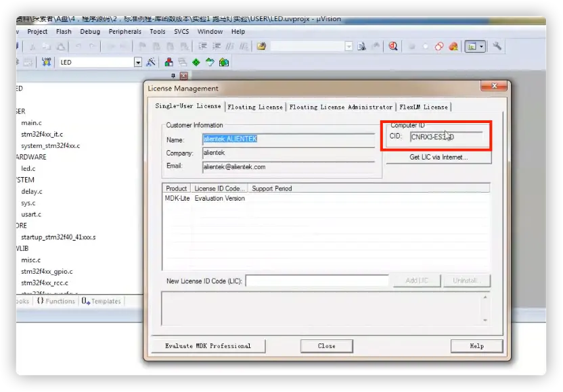This screenshot has width=563, height=392.
Task: Open the Project menu
Action: click(x=37, y=32)
